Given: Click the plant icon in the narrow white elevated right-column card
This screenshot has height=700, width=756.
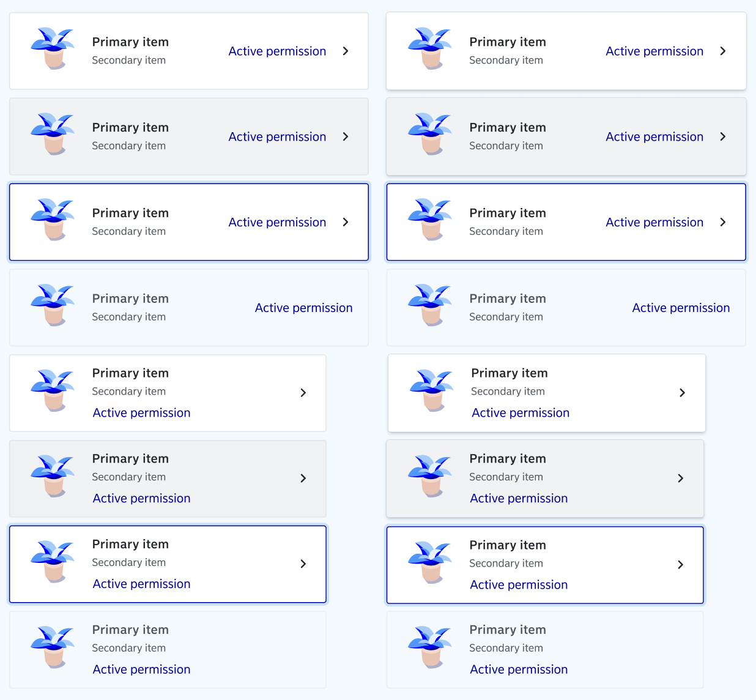Looking at the screenshot, I should click(x=432, y=391).
